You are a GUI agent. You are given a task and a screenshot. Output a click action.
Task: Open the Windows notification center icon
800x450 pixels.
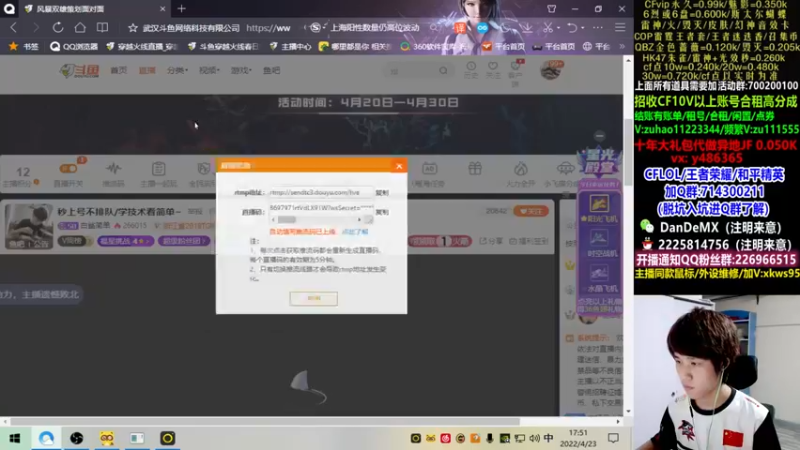[613, 438]
